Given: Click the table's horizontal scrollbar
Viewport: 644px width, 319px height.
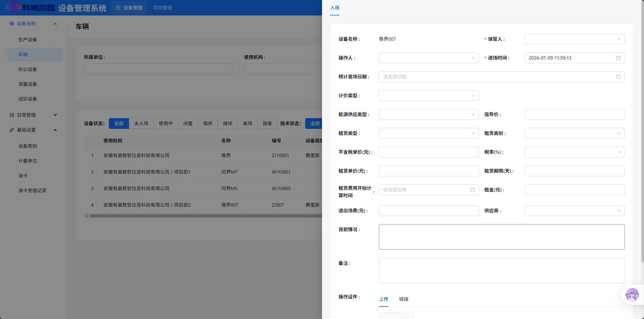Looking at the screenshot, I should pos(206,216).
